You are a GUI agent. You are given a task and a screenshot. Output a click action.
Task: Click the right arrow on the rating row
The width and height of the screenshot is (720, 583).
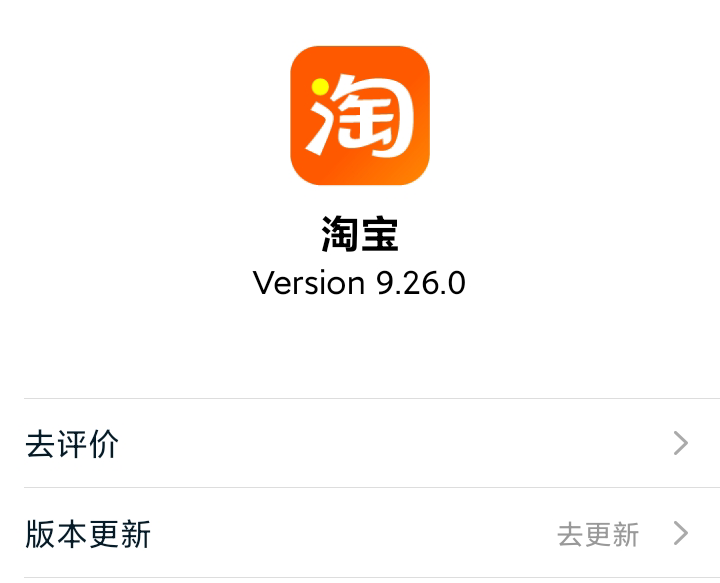click(x=681, y=443)
